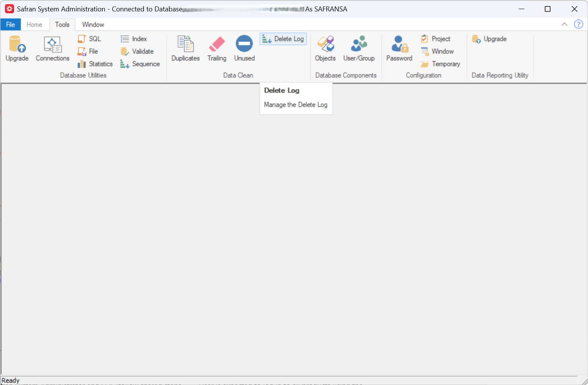Open the Sequence tool
The image size is (588, 385).
[140, 64]
